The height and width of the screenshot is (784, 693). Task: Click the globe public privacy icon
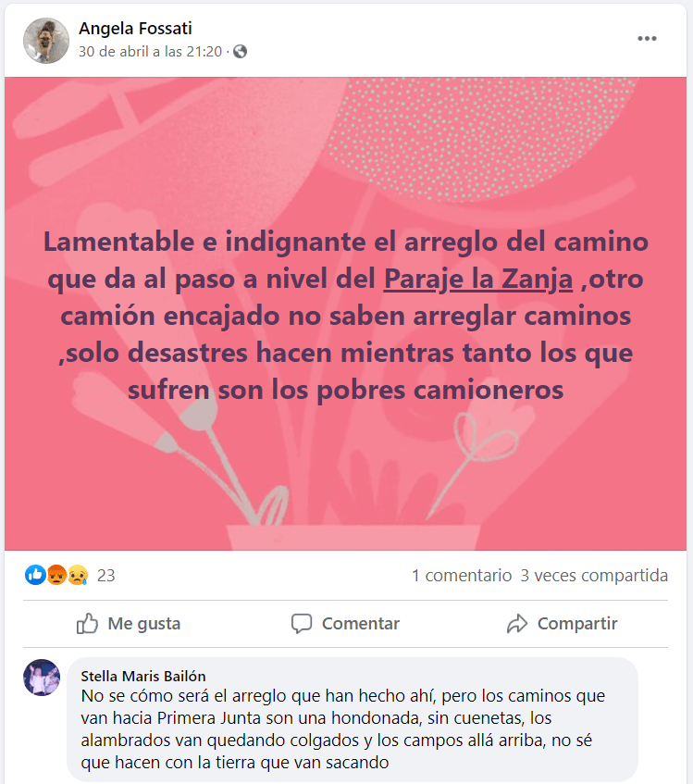(241, 52)
